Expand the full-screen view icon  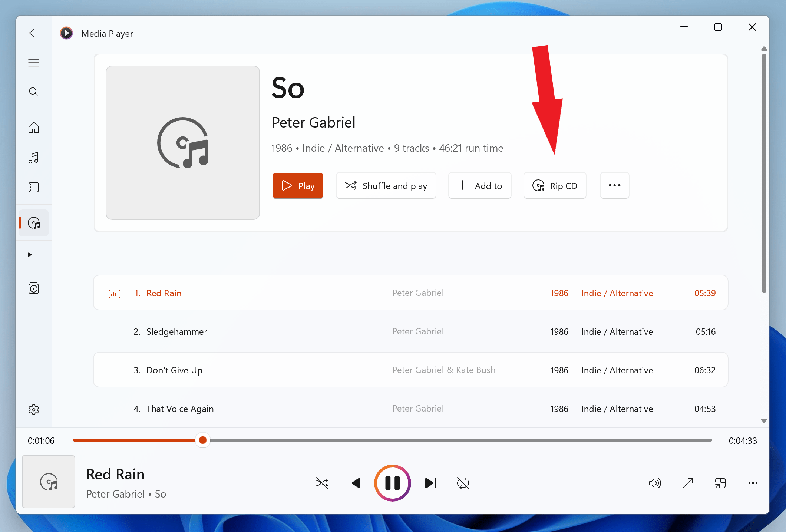point(687,483)
